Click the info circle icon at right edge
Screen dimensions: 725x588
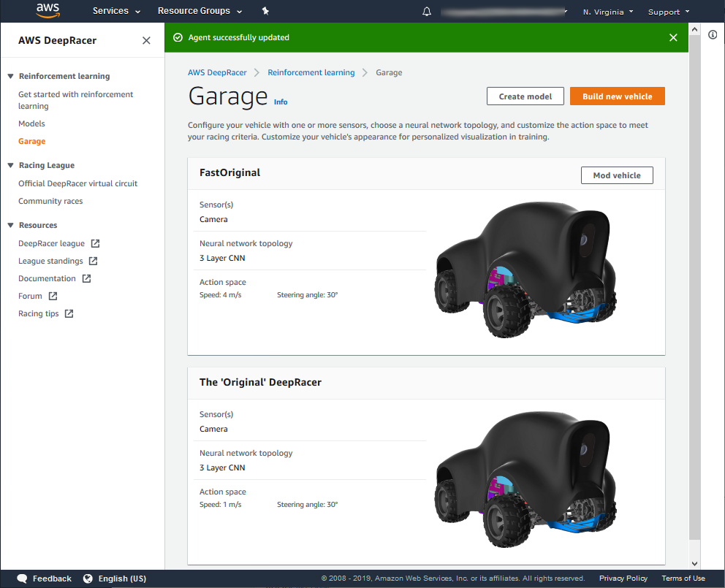coord(713,35)
